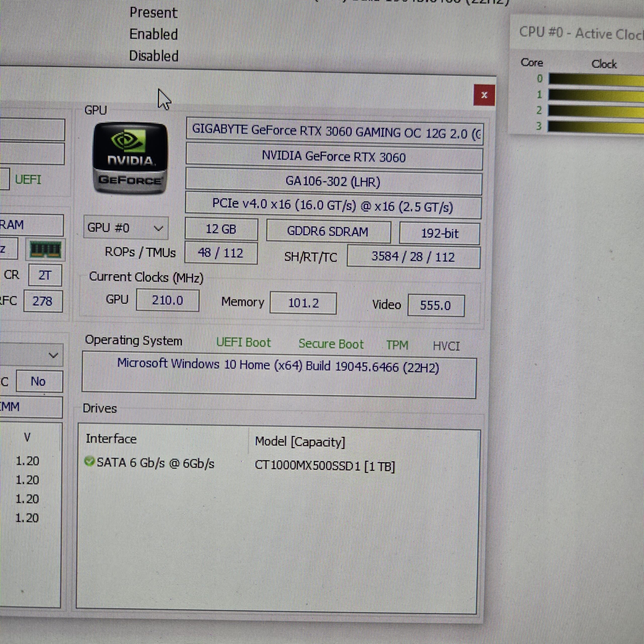Click the Present text in background window
644x644 pixels.
click(153, 13)
